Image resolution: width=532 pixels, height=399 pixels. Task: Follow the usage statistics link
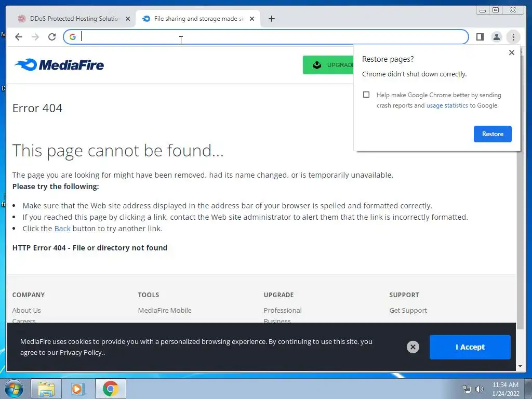coord(447,105)
